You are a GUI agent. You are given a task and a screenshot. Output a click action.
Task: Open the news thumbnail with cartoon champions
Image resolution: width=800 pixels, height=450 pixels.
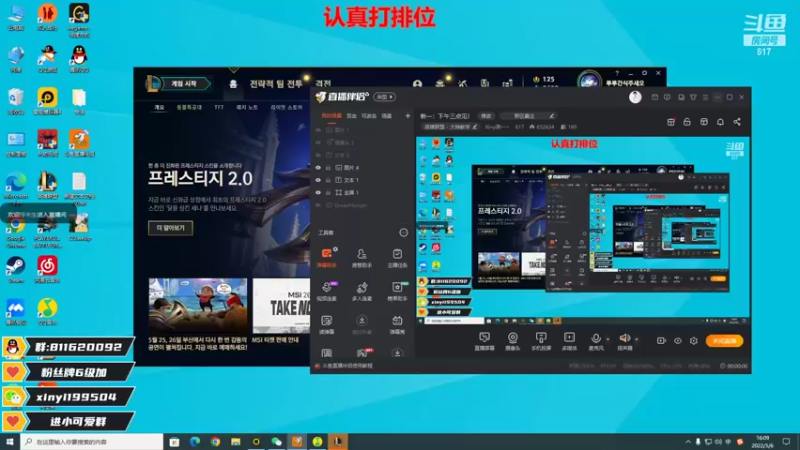pos(198,306)
